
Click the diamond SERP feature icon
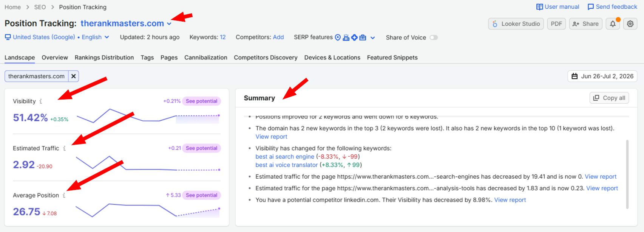pos(354,37)
